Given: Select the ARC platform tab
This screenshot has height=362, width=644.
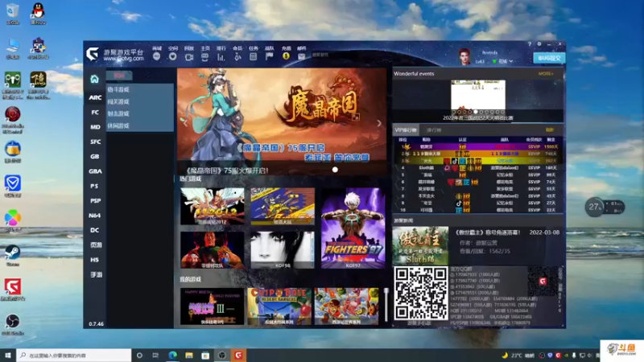Looking at the screenshot, I should coord(95,97).
